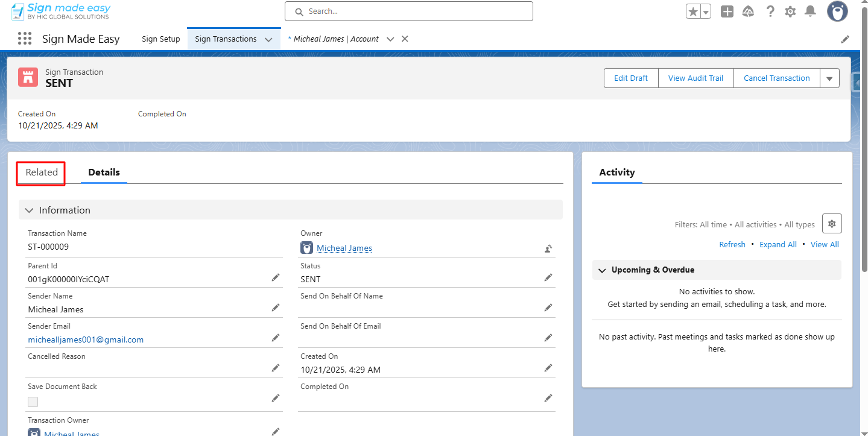The width and height of the screenshot is (868, 436).
Task: Collapse the Upcoming & Overdue section
Action: 602,270
